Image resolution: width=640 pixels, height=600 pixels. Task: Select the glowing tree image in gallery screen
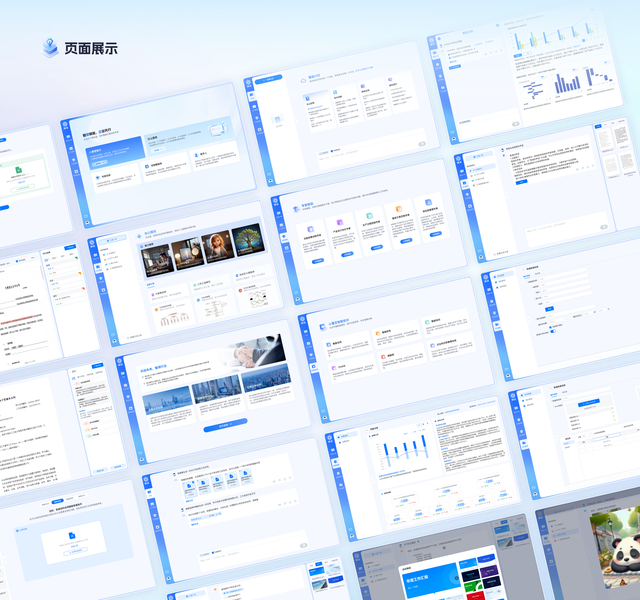[248, 240]
